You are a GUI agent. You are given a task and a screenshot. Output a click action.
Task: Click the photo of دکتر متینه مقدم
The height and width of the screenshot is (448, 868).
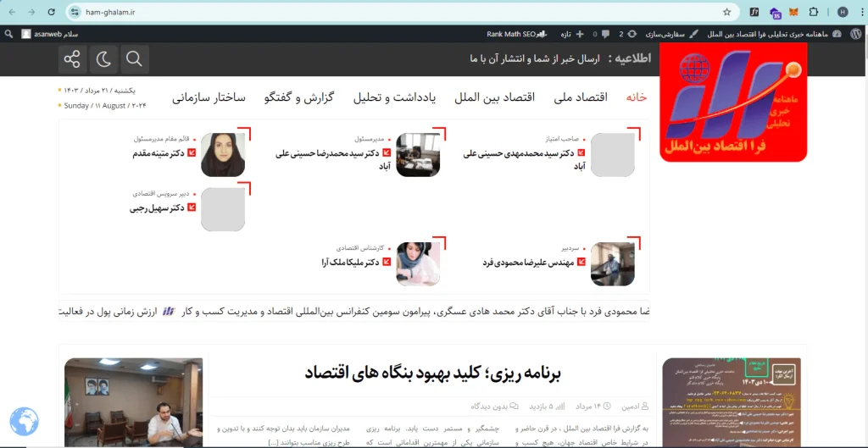tap(223, 154)
